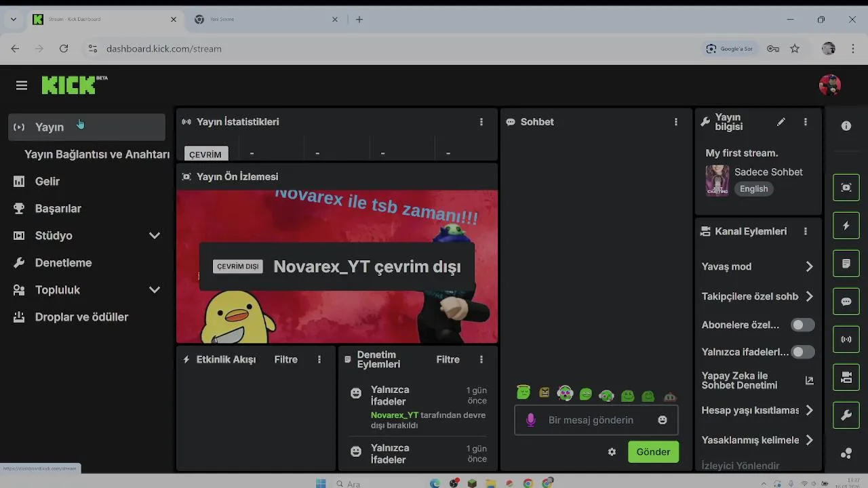Open Sohbet panel three-dot options
This screenshot has height=488, width=868.
(676, 122)
